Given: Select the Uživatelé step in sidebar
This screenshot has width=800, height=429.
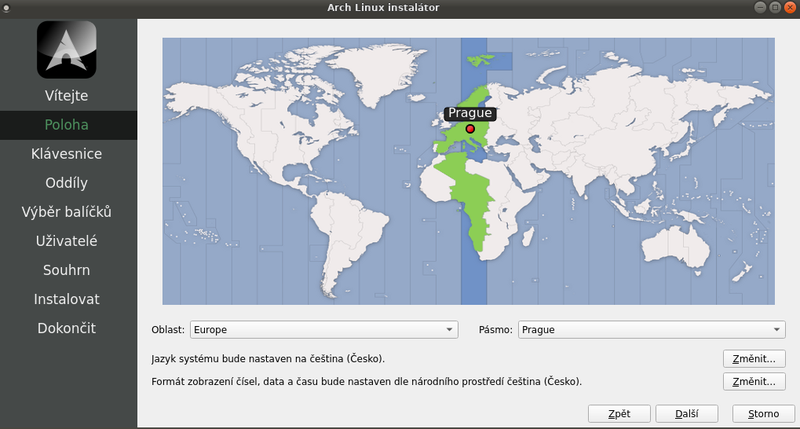Looking at the screenshot, I should coord(67,241).
